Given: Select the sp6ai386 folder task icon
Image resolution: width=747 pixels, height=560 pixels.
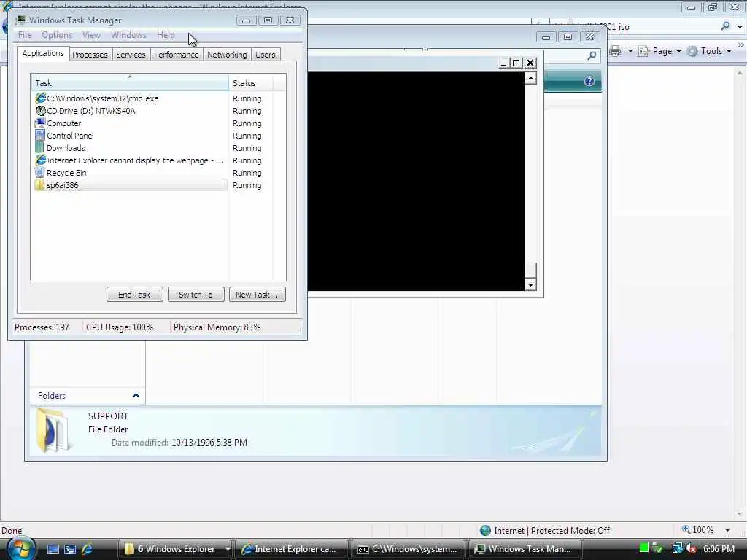Looking at the screenshot, I should click(x=41, y=184).
